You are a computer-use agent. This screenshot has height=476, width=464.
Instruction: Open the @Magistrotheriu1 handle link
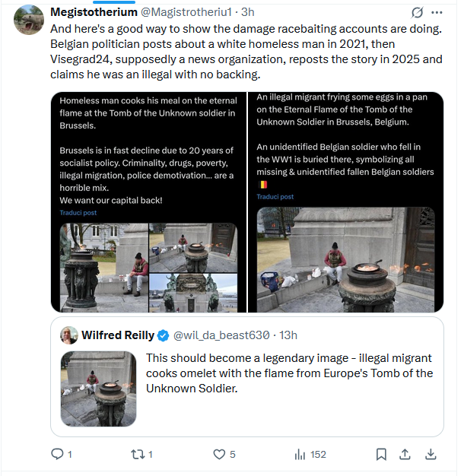point(186,13)
